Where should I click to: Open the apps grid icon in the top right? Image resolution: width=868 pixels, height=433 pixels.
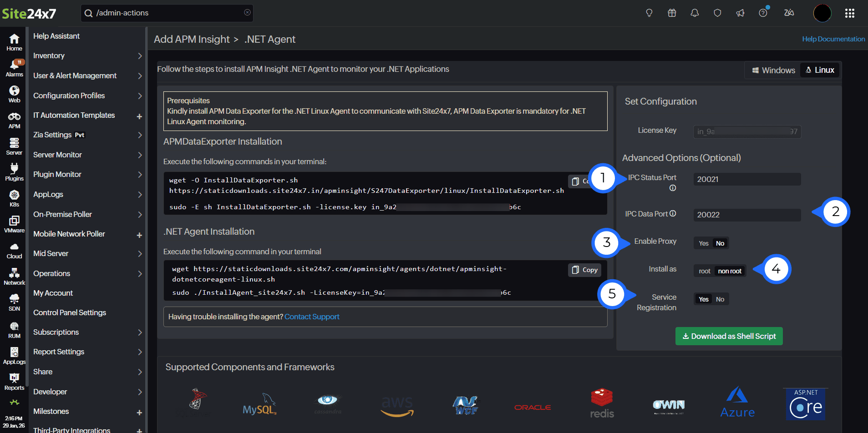point(849,13)
